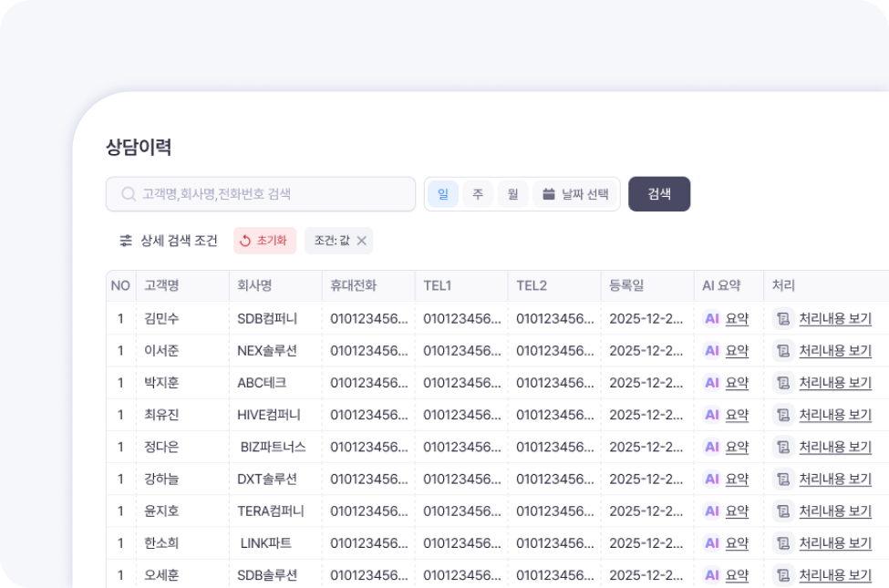The image size is (889, 588).
Task: Click AI badge in 이서준 row
Action: (711, 351)
